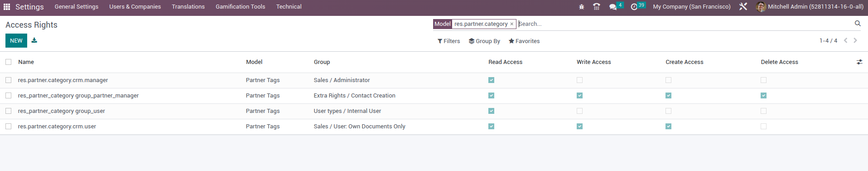Select the res.partner.category.crm.manager row checkbox
Viewport: 868px width, 171px height.
click(x=9, y=80)
